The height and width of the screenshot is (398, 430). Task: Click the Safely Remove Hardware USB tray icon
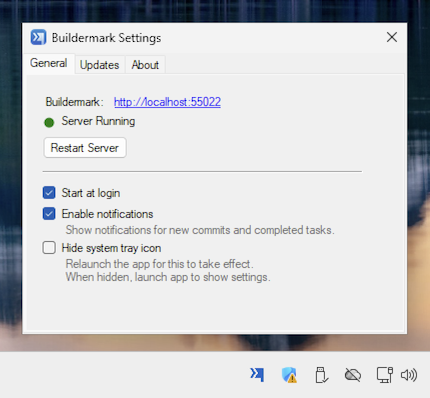click(321, 375)
